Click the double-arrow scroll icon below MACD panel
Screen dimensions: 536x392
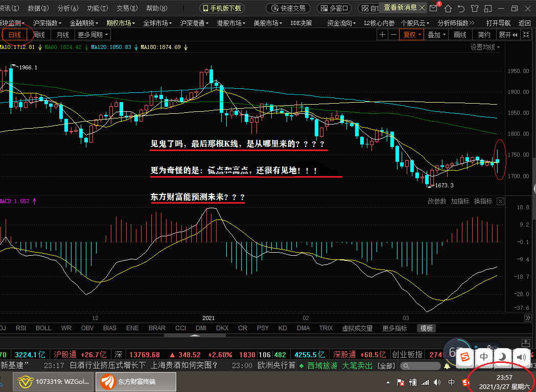click(x=527, y=318)
